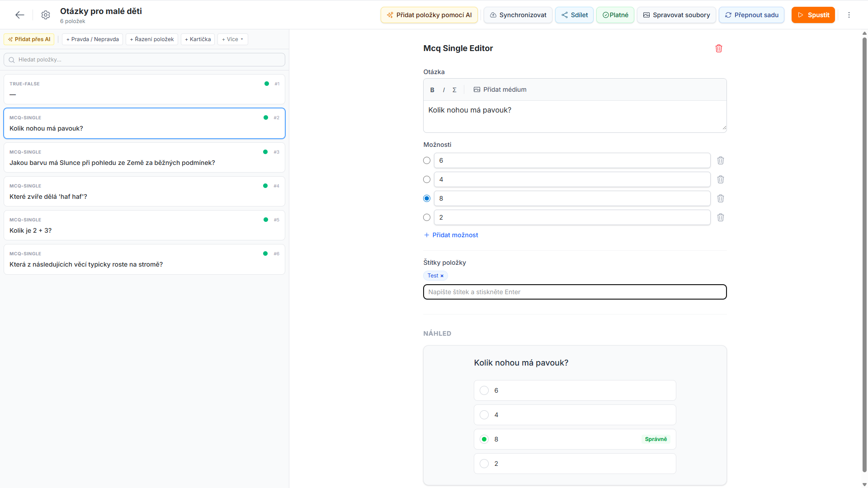This screenshot has width=868, height=488.
Task: Start the set with Spustit
Action: tap(813, 15)
